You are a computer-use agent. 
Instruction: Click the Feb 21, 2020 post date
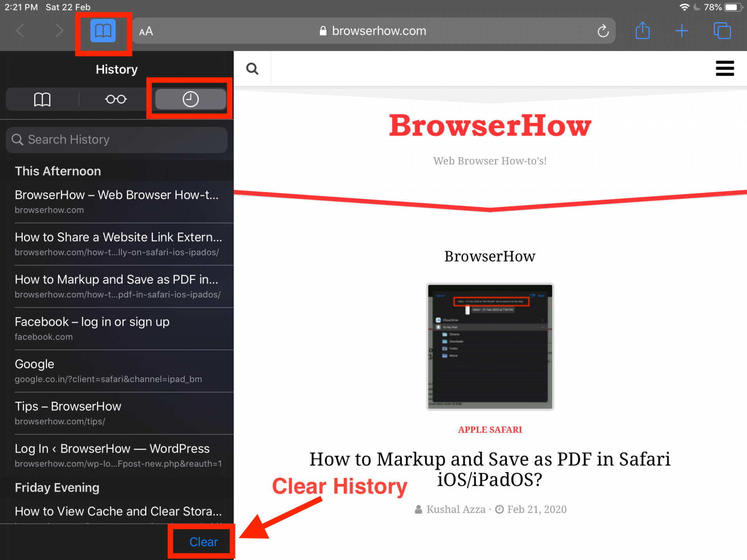click(537, 509)
